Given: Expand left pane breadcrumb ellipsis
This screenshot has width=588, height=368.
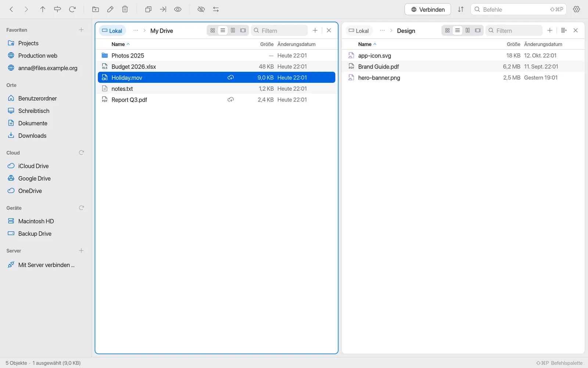Looking at the screenshot, I should click(x=136, y=31).
